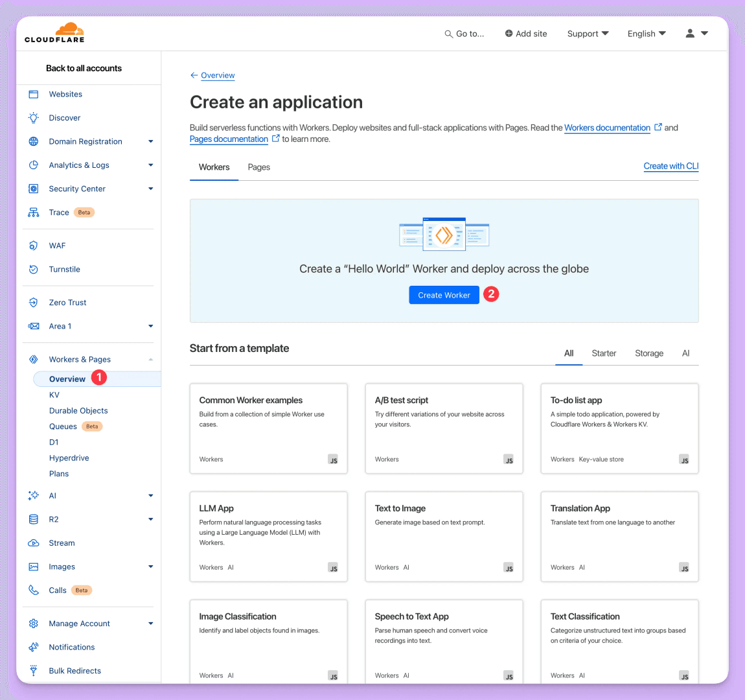Click the Go to... search field
Viewport: 745px width, 700px height.
pos(464,33)
